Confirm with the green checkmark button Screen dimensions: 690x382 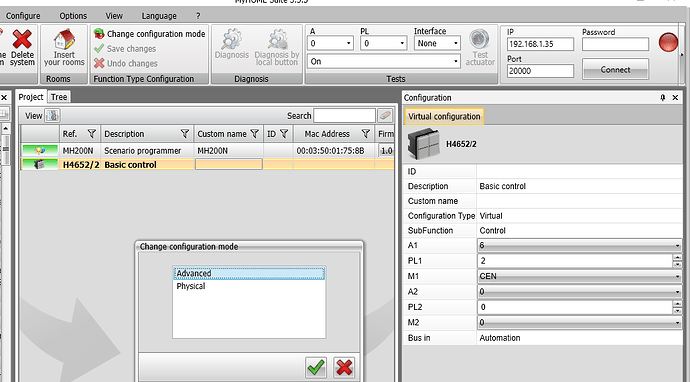click(x=316, y=367)
